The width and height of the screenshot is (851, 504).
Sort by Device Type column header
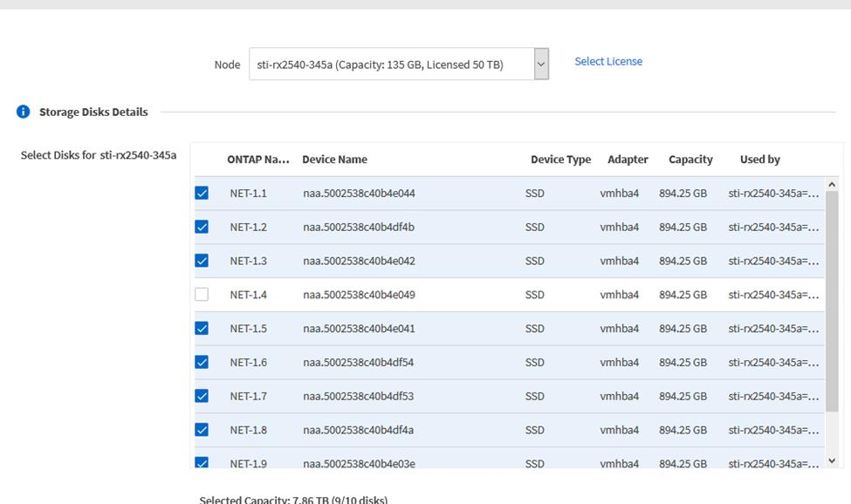pyautogui.click(x=560, y=160)
